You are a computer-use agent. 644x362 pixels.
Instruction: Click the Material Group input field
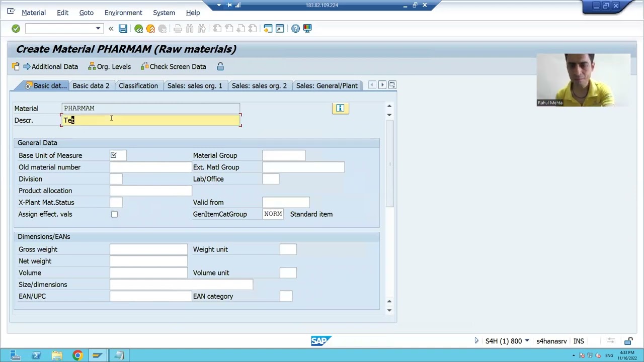pyautogui.click(x=284, y=155)
